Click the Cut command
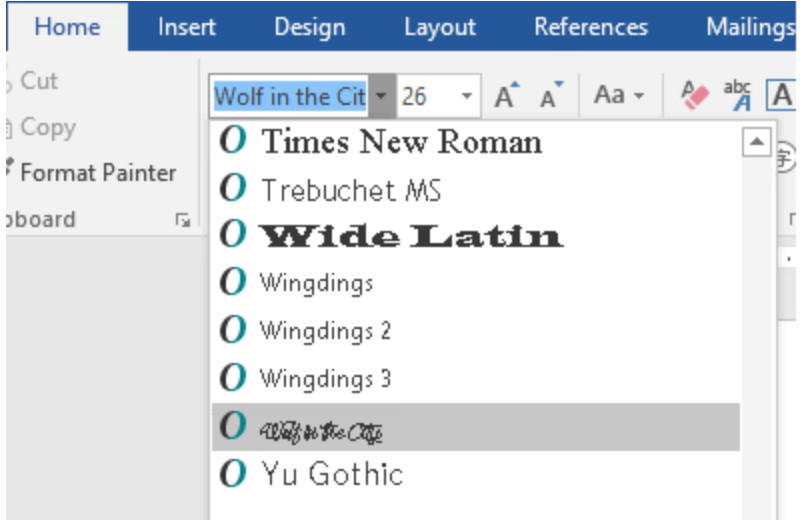 pos(33,81)
